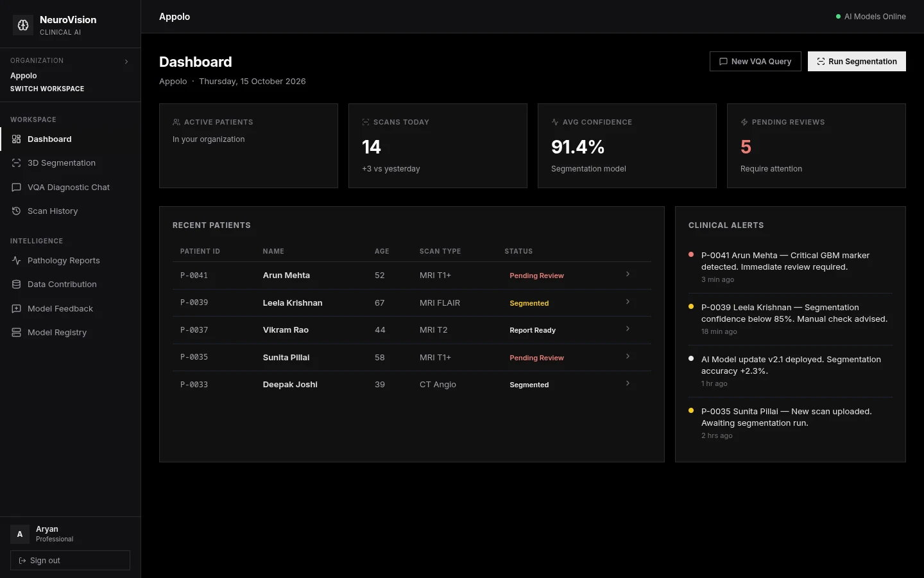Image resolution: width=924 pixels, height=578 pixels.
Task: Click the Sign out arrow icon
Action: click(x=22, y=561)
